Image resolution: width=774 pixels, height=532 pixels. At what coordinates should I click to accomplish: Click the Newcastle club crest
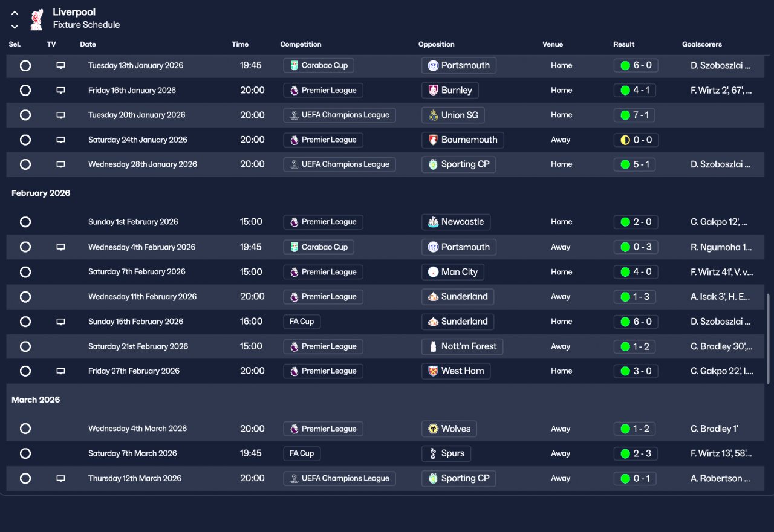click(x=433, y=222)
